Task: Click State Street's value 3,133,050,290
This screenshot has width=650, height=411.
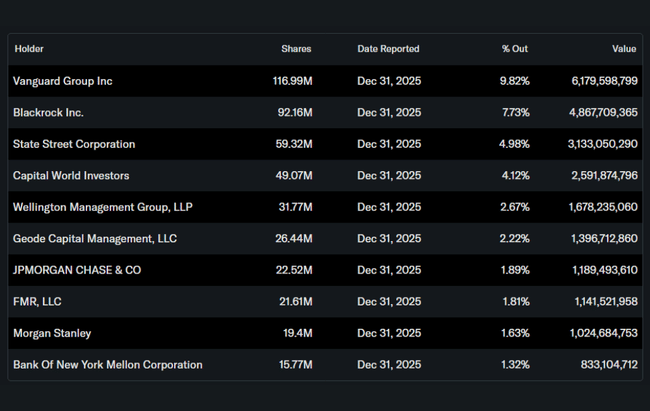Action: click(602, 144)
